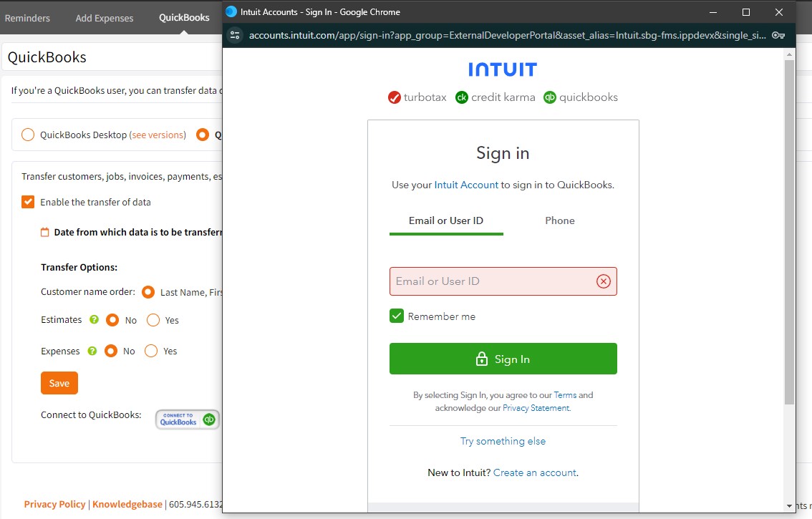The width and height of the screenshot is (812, 519).
Task: Click the Email or User ID input field
Action: tap(503, 281)
